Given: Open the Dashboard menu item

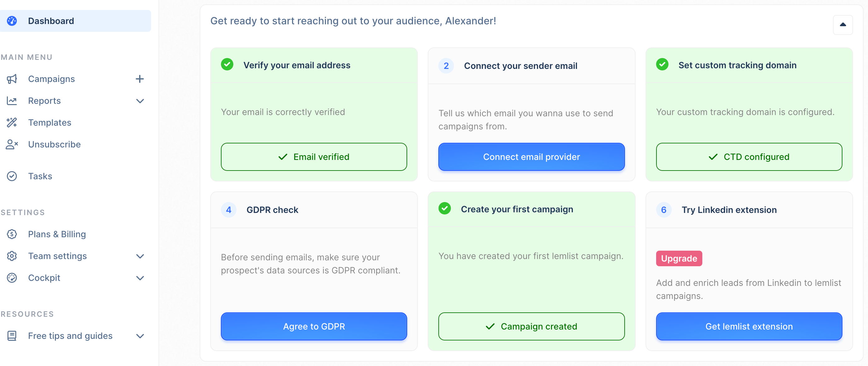Looking at the screenshot, I should (x=76, y=21).
